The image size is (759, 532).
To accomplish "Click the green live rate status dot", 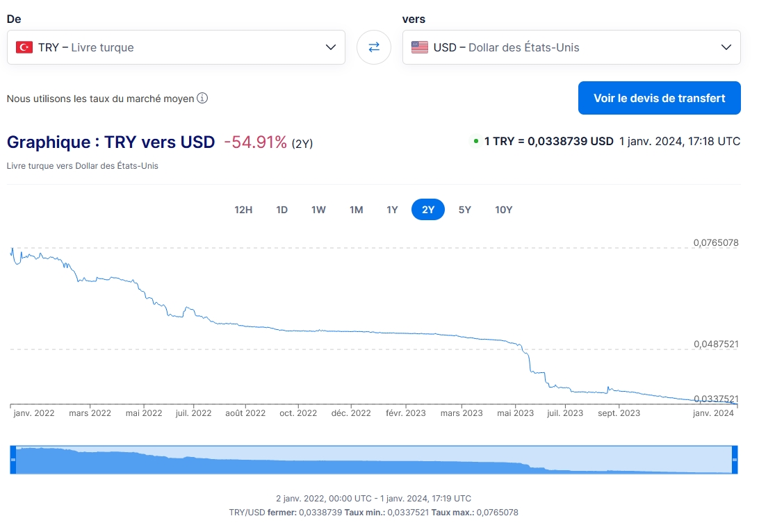I will pos(476,142).
